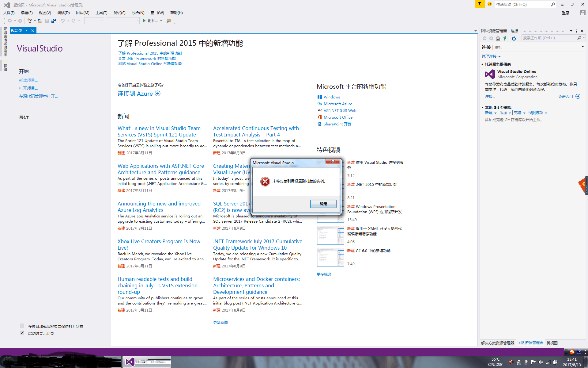Click the Refresh icon in Team Explorer
The height and width of the screenshot is (368, 588).
tap(514, 38)
